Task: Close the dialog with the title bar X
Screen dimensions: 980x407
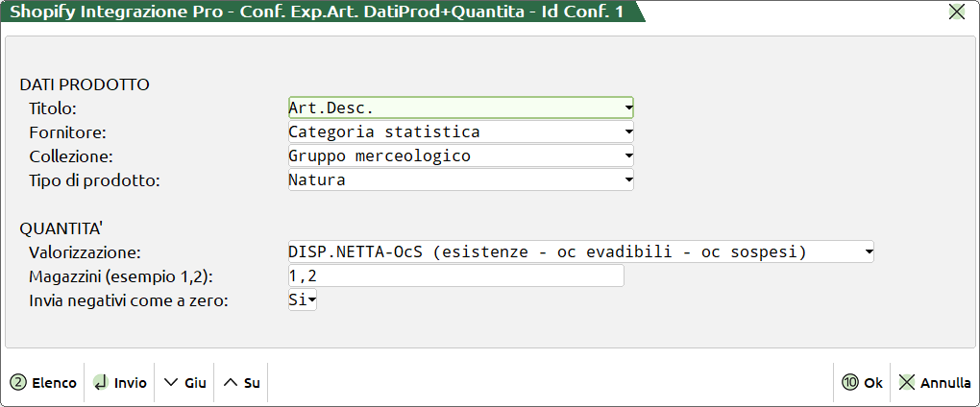Action: 957,12
